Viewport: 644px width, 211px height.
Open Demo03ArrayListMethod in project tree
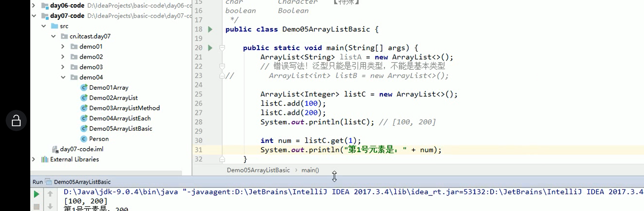[x=124, y=108]
